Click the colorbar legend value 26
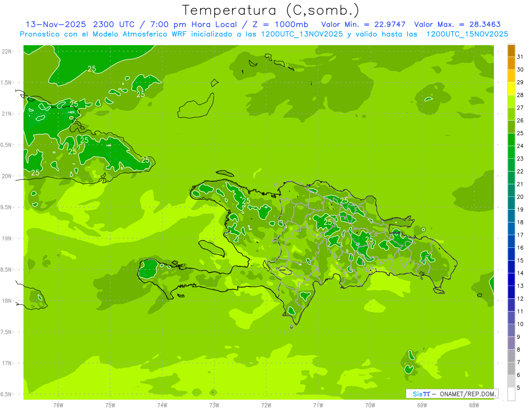Image resolution: width=532 pixels, height=411 pixels. click(520, 121)
